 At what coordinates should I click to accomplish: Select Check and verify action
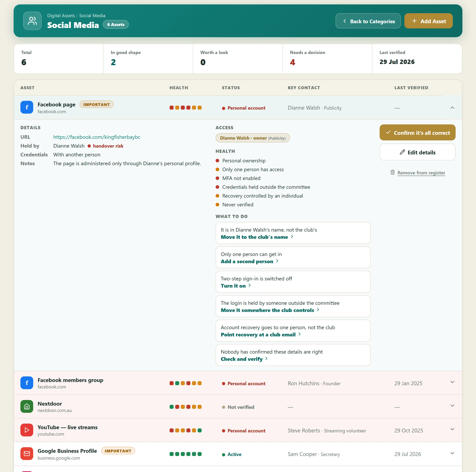[244, 359]
